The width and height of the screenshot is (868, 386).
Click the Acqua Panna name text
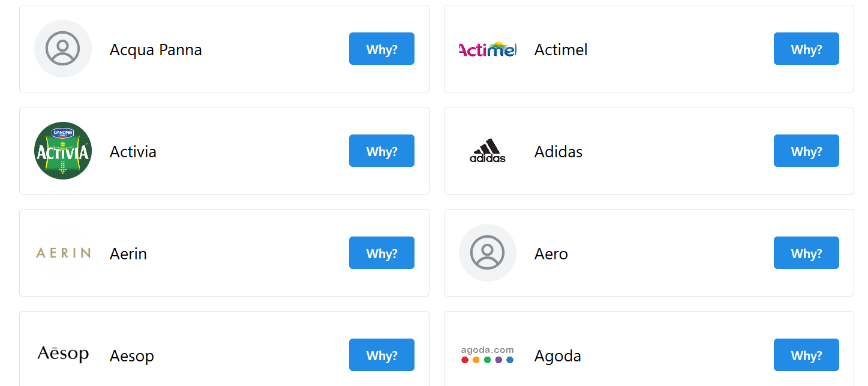pyautogui.click(x=156, y=49)
